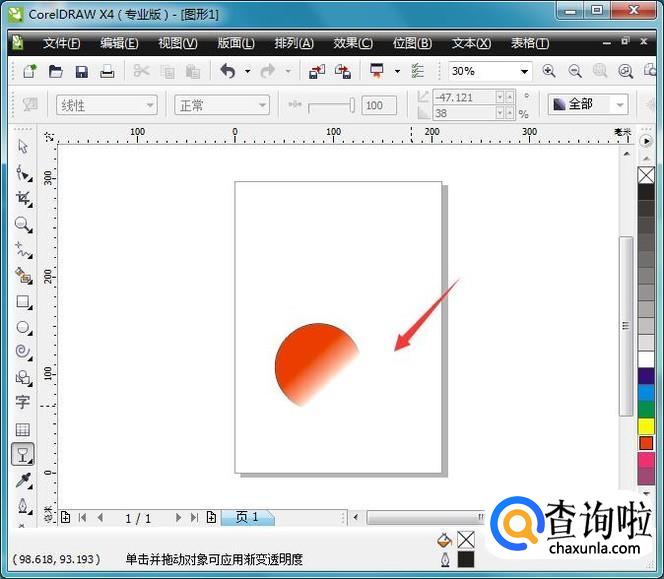664x579 pixels.
Task: Choose the Rectangle tool
Action: tap(22, 301)
